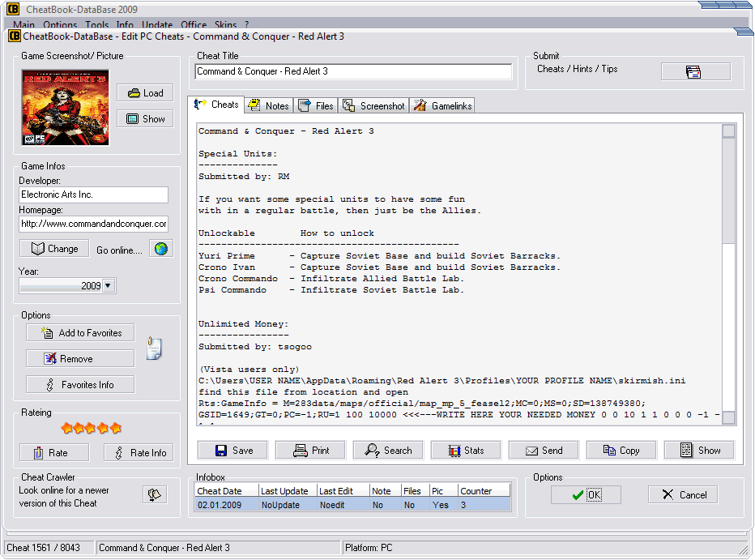Add this cheat to Favorites
The height and width of the screenshot is (560, 755).
(80, 333)
